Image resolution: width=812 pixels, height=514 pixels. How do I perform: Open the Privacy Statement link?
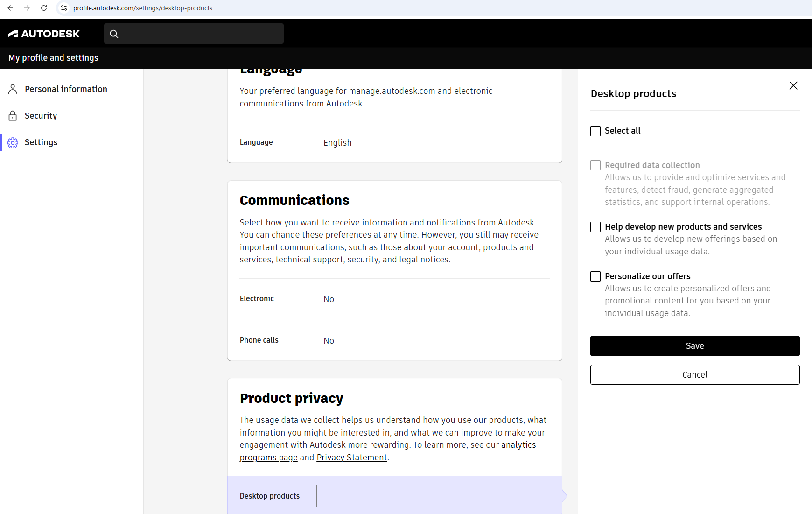coord(352,458)
